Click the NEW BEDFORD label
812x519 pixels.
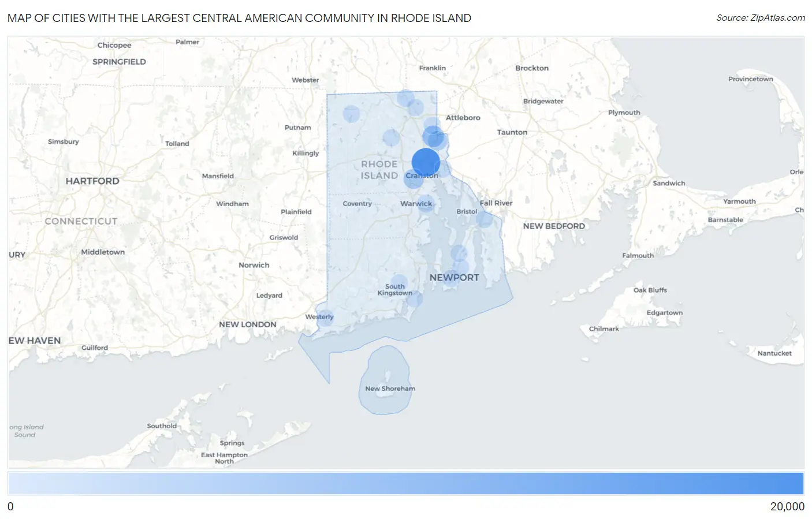[554, 226]
